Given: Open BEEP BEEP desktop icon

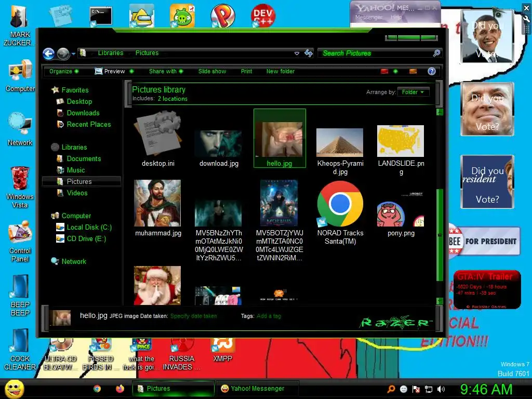Looking at the screenshot, I should 20,295.
